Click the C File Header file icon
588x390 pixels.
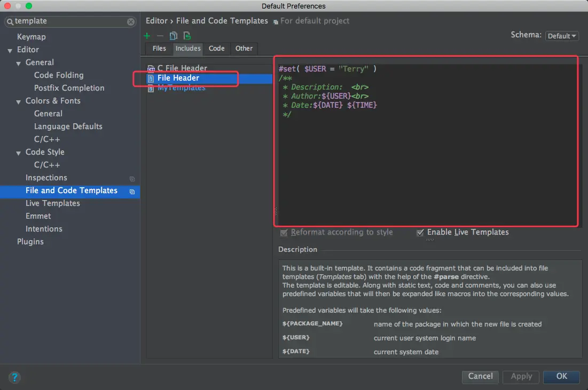point(151,68)
